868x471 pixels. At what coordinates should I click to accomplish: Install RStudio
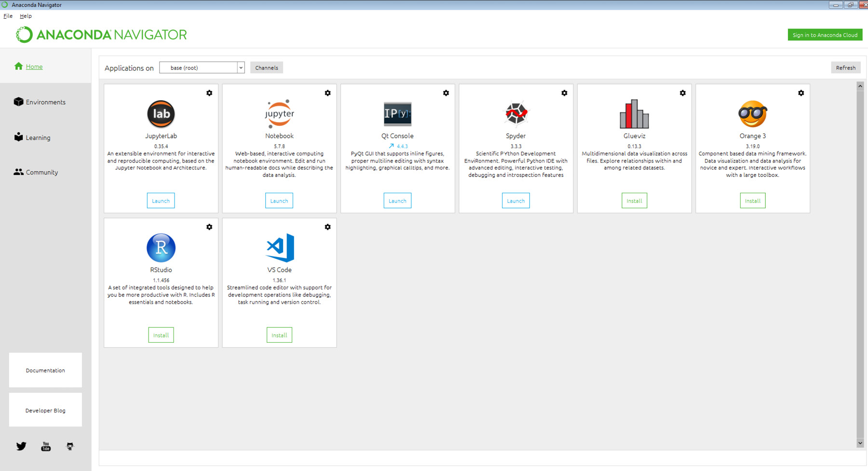click(x=161, y=335)
